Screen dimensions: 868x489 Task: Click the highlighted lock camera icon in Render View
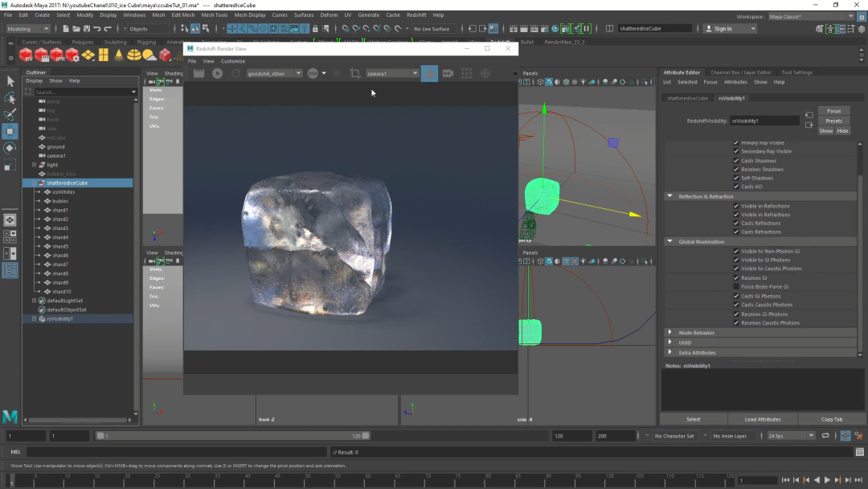429,73
